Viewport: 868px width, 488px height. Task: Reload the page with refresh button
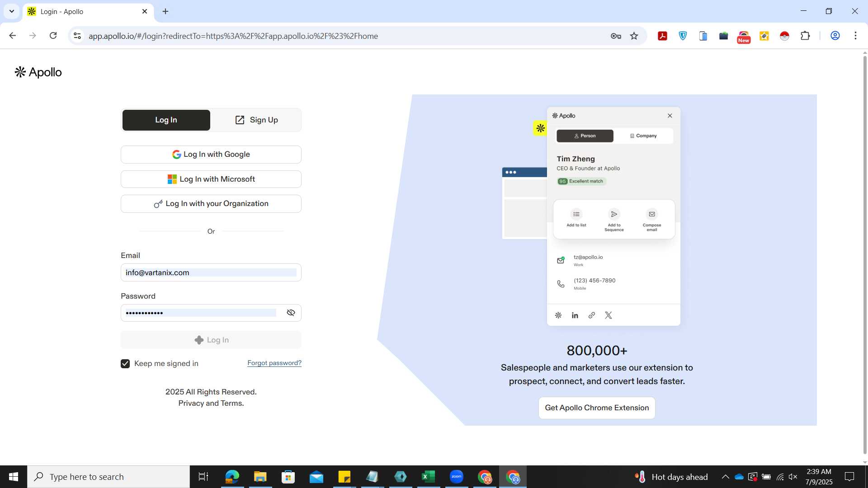[53, 36]
